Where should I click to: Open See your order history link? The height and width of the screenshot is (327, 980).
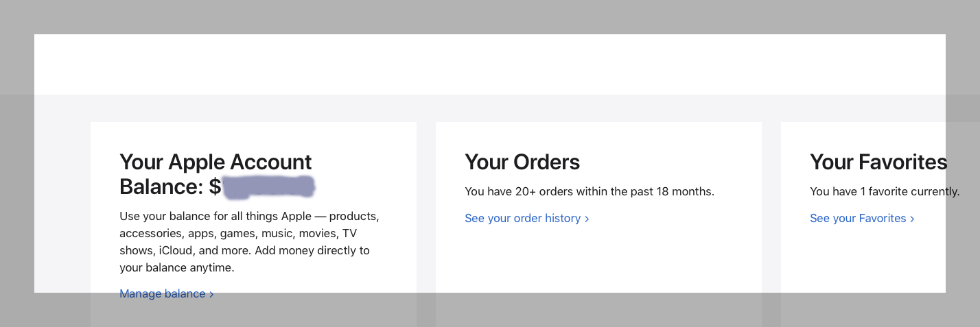click(523, 219)
